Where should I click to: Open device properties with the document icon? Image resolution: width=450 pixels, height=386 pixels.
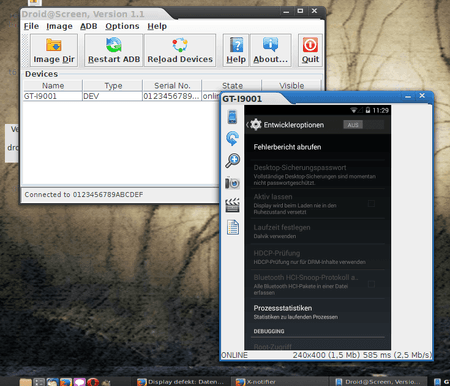[233, 228]
